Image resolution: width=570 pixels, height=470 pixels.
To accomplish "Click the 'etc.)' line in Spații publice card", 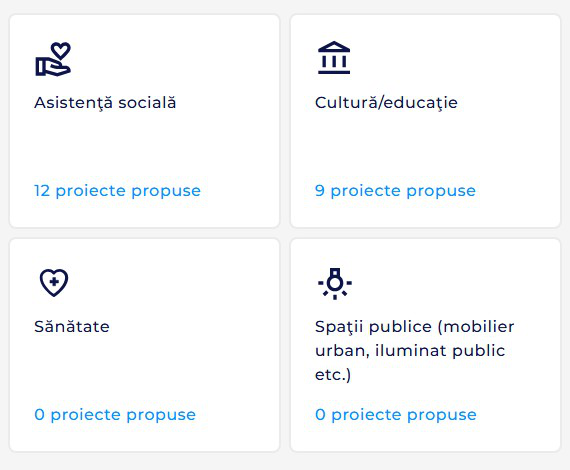I will click(x=333, y=375).
